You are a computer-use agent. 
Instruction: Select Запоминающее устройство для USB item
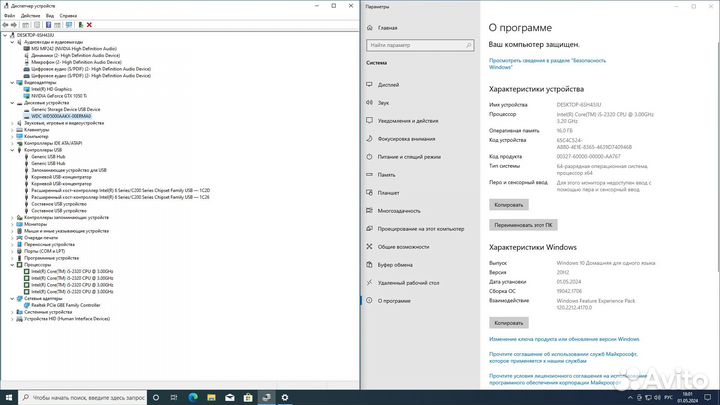pyautogui.click(x=69, y=170)
